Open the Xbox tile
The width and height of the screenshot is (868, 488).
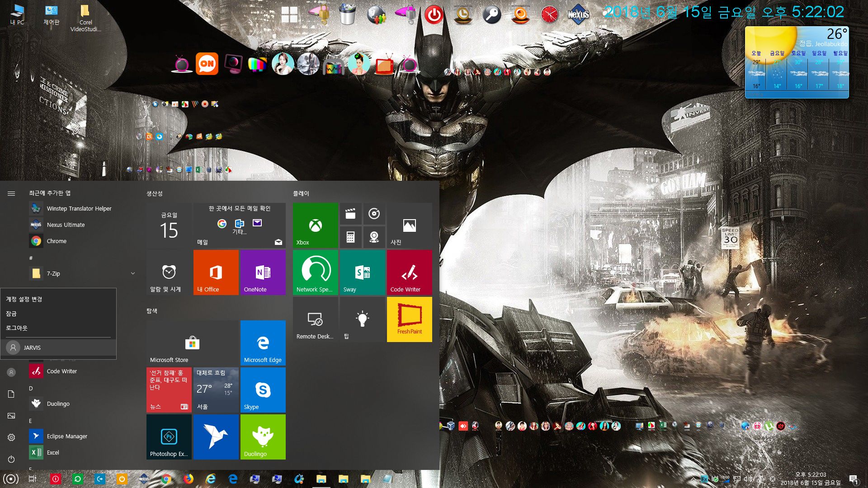pos(315,225)
